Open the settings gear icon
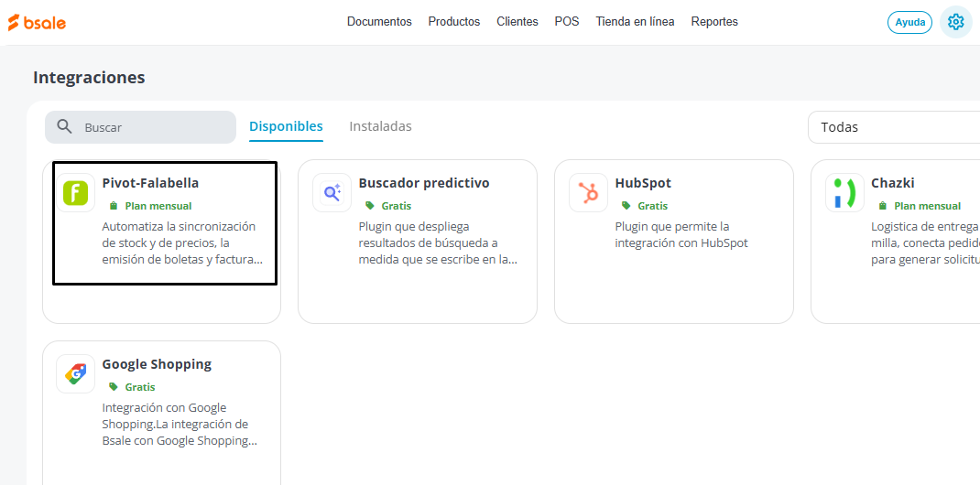Image resolution: width=980 pixels, height=485 pixels. (955, 22)
